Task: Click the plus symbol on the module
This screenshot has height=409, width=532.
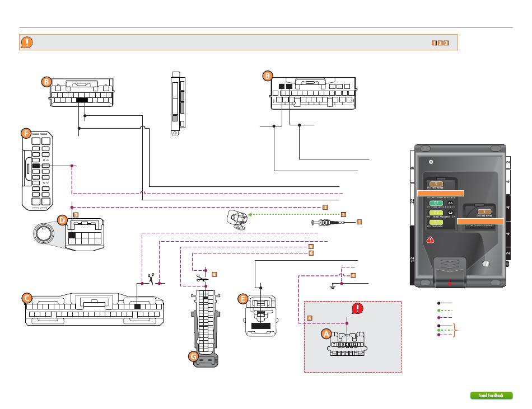Action: [431, 162]
